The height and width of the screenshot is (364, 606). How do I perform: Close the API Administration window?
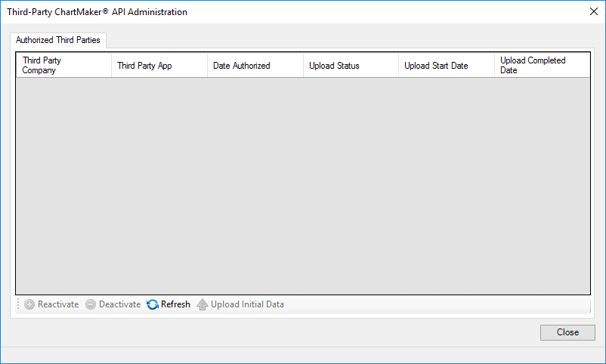(594, 11)
